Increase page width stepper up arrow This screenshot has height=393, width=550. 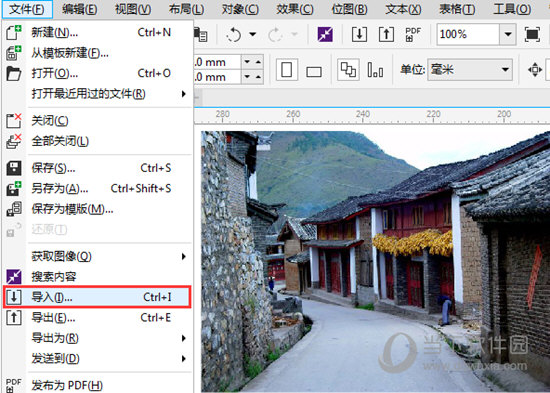pyautogui.click(x=259, y=62)
